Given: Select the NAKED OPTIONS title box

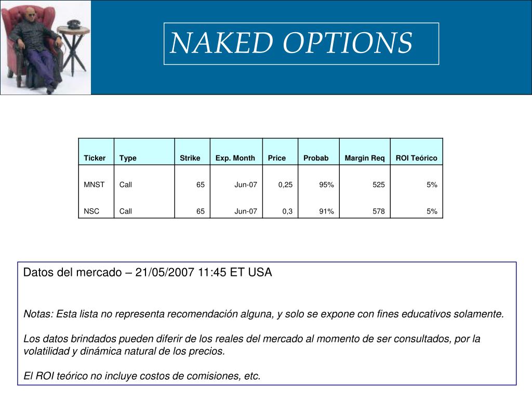Looking at the screenshot, I should coord(301,44).
